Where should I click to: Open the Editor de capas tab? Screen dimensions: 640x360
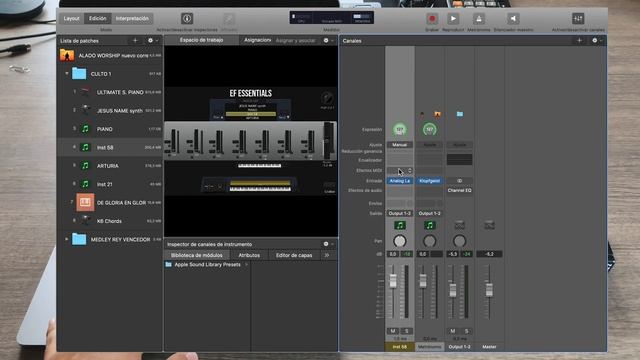(x=294, y=255)
